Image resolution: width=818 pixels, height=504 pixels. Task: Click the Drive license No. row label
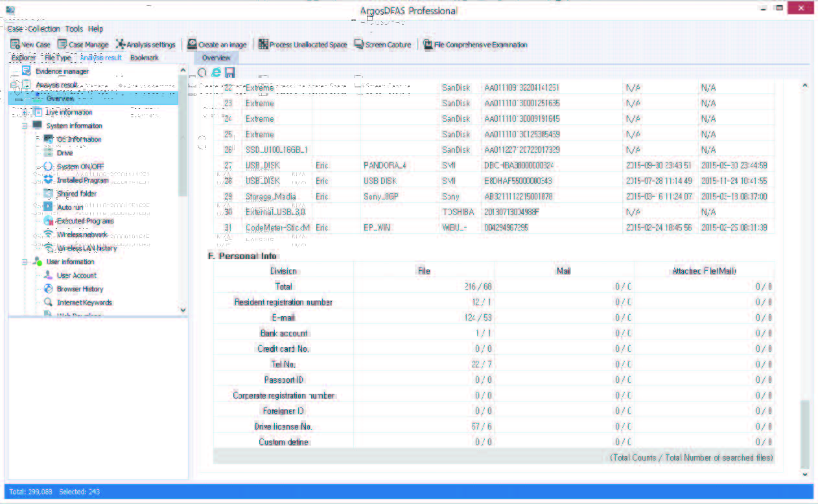click(x=283, y=426)
